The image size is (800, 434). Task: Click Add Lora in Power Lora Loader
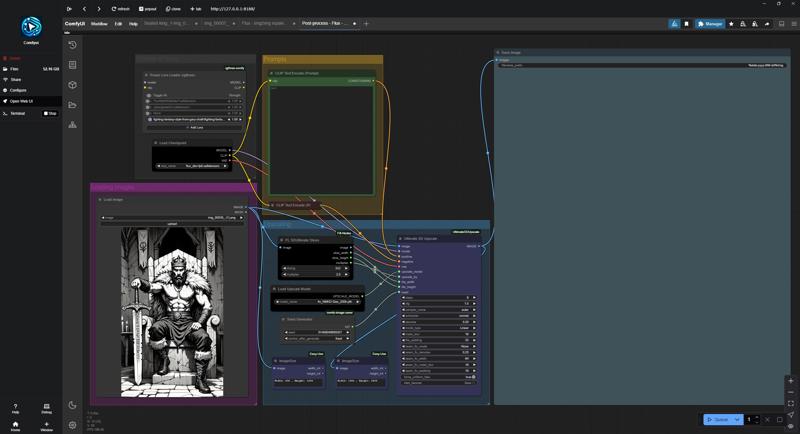(194, 127)
